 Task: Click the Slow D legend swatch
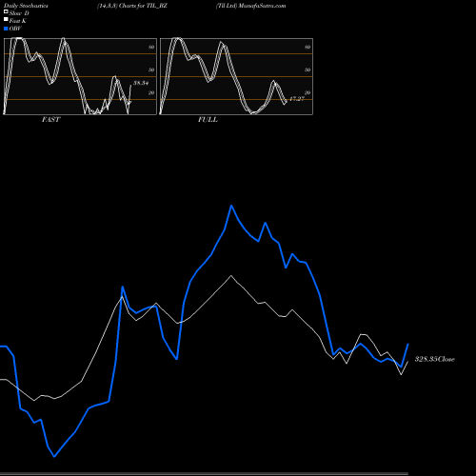[x=6, y=12]
